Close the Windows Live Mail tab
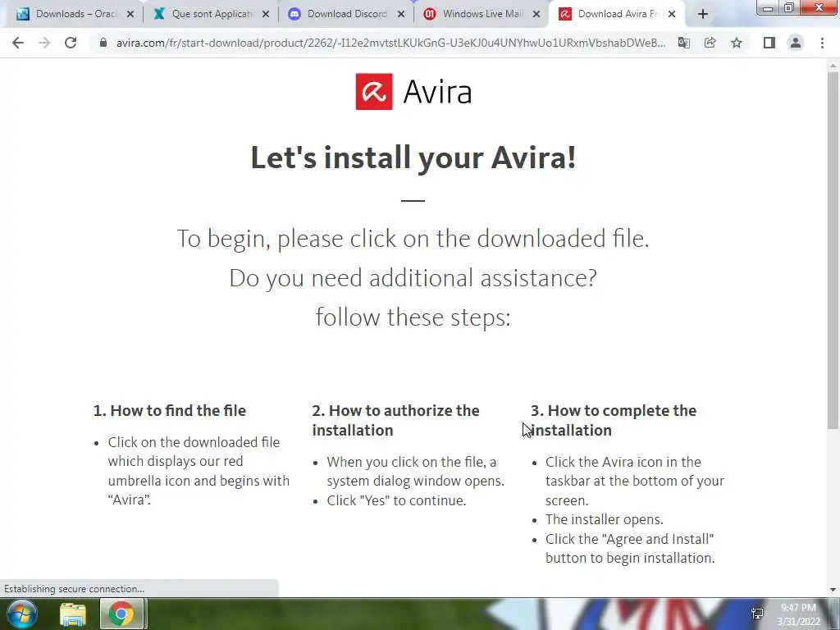The image size is (840, 630). tap(536, 15)
